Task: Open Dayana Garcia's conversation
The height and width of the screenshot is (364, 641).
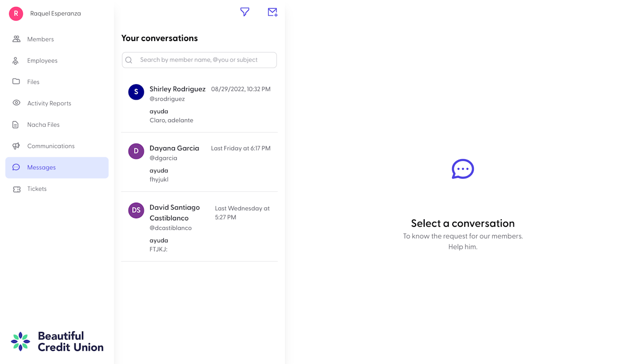Action: click(x=199, y=163)
